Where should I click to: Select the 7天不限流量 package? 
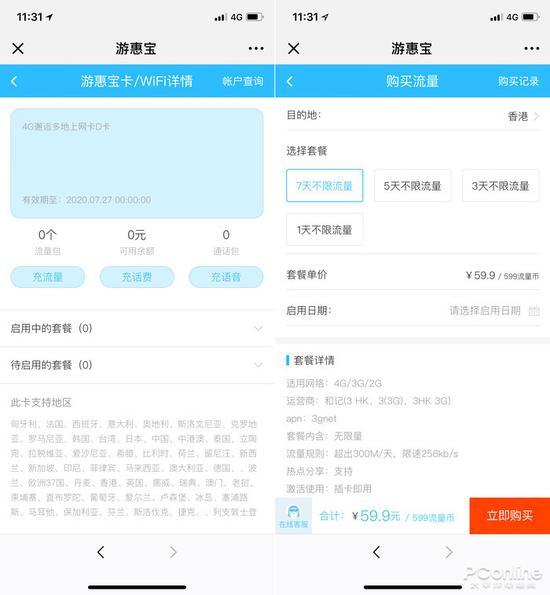(x=325, y=186)
